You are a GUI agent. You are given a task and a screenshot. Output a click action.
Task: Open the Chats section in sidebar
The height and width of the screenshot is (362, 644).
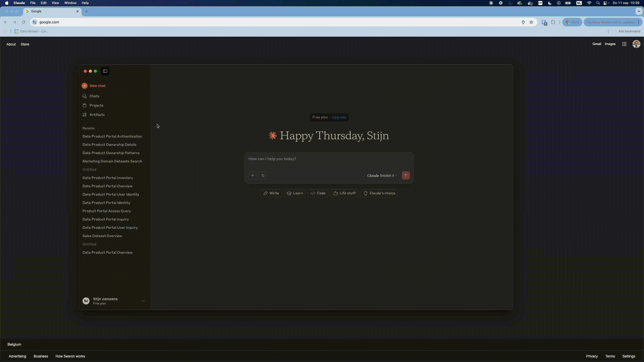[94, 96]
